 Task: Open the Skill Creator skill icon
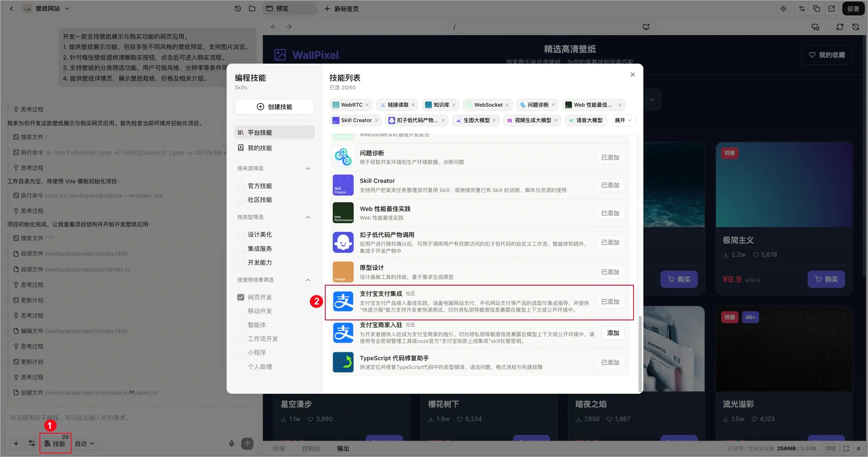[343, 185]
